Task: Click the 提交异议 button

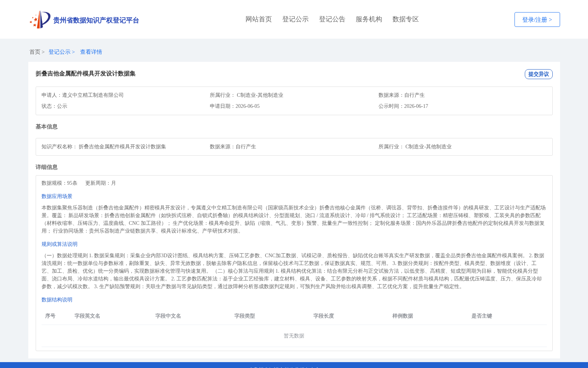Action: coord(538,74)
